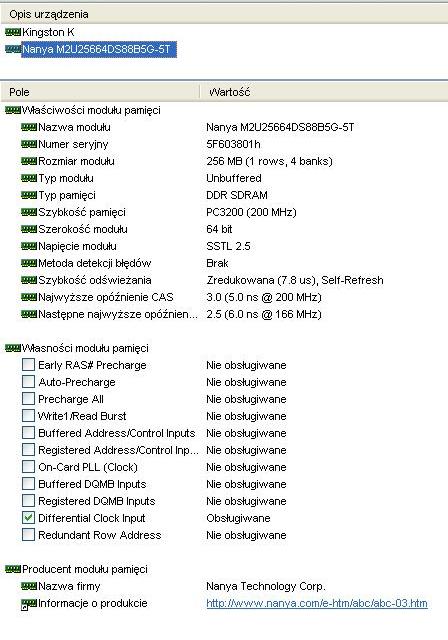Toggle Buffered DQMB Inputs checkbox
Screen dimensions: 448x640
pyautogui.click(x=28, y=484)
